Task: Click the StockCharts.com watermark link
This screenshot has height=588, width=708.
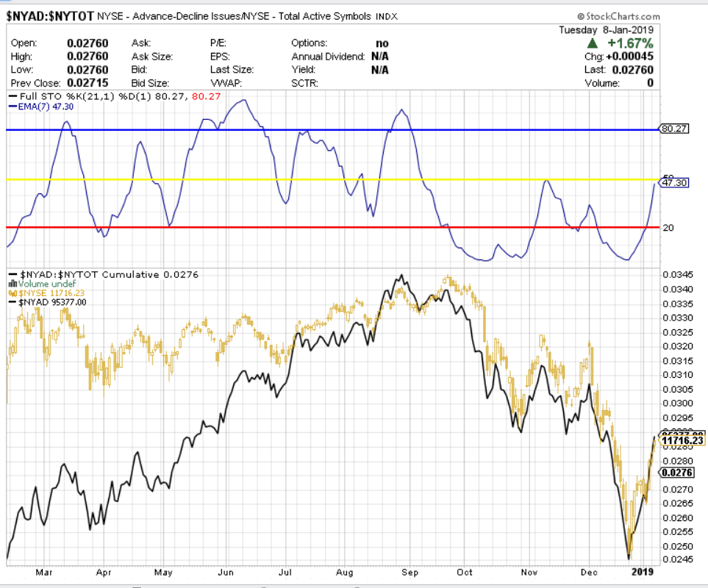Action: 622,16
